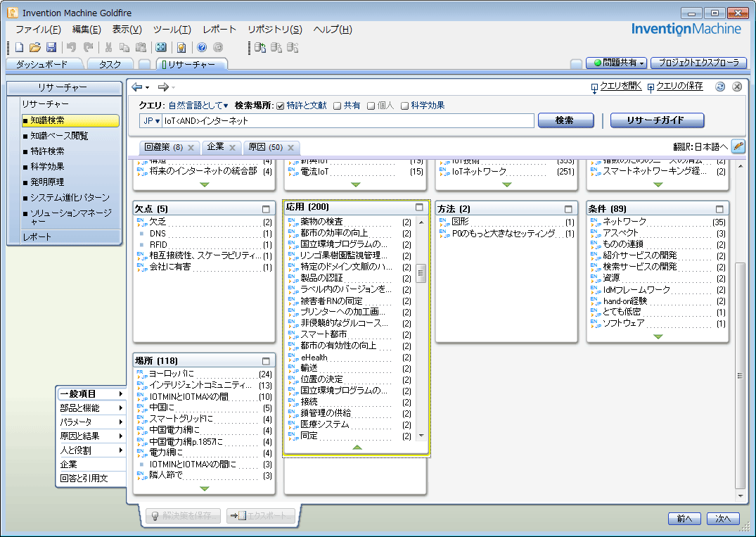Select 特許検索 in the researcher sidebar

pyautogui.click(x=47, y=151)
